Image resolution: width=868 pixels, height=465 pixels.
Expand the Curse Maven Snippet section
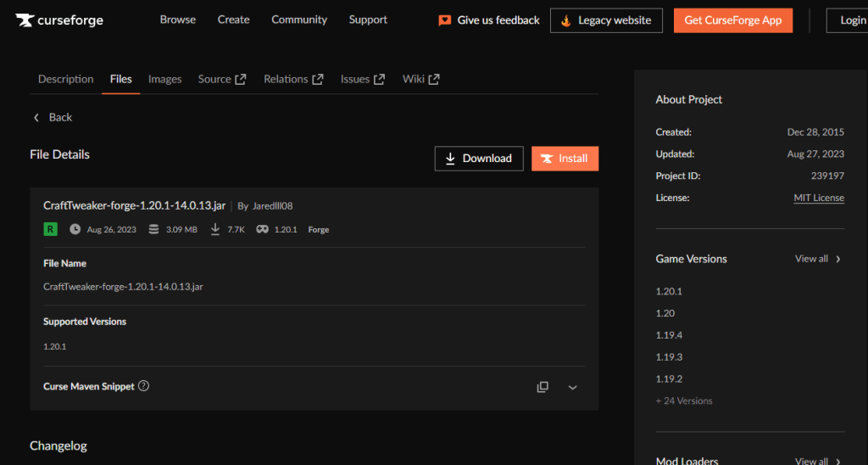(x=573, y=387)
